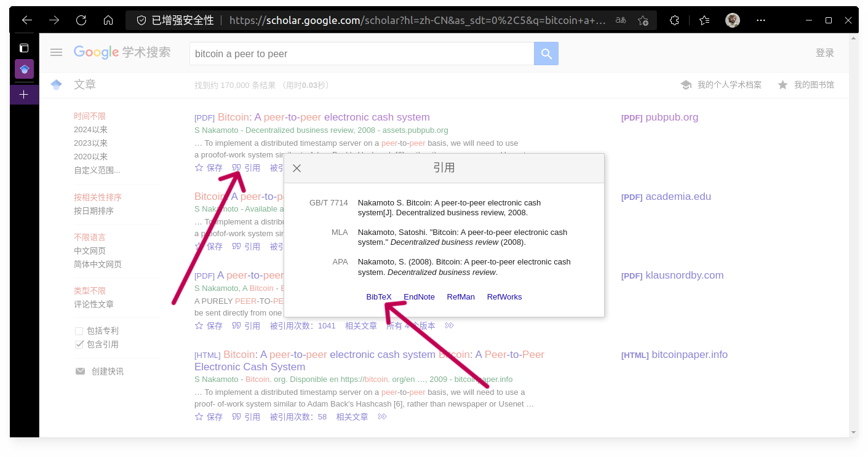Click the page vertical scrollbar
This screenshot has width=868, height=457.
(x=853, y=236)
